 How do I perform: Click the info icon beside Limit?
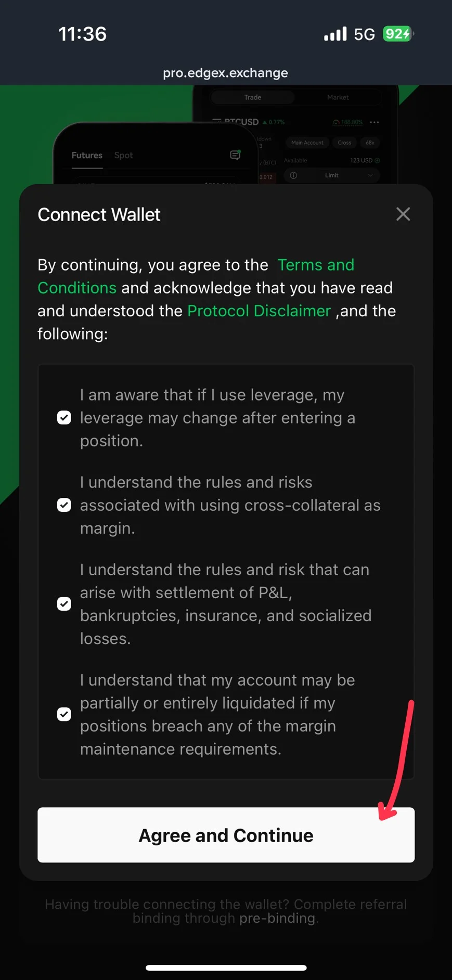(x=293, y=175)
